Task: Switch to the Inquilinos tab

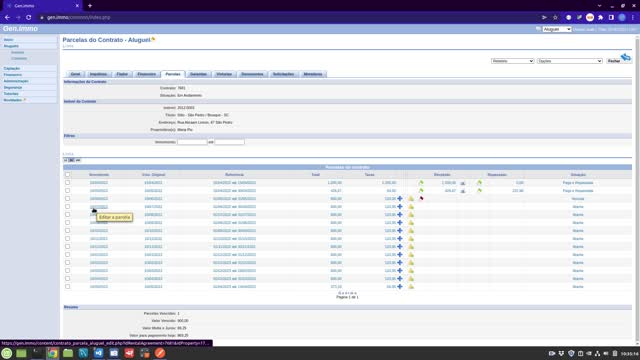Action: click(98, 74)
